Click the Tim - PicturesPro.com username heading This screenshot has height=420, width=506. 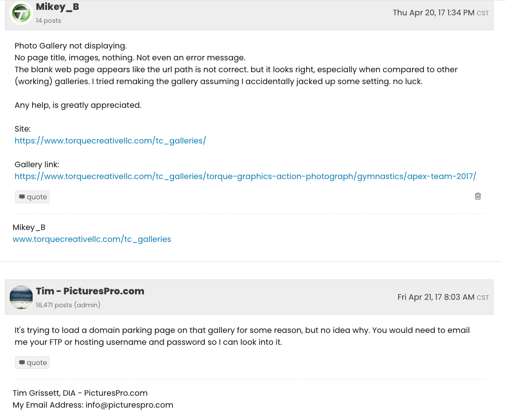click(x=90, y=291)
